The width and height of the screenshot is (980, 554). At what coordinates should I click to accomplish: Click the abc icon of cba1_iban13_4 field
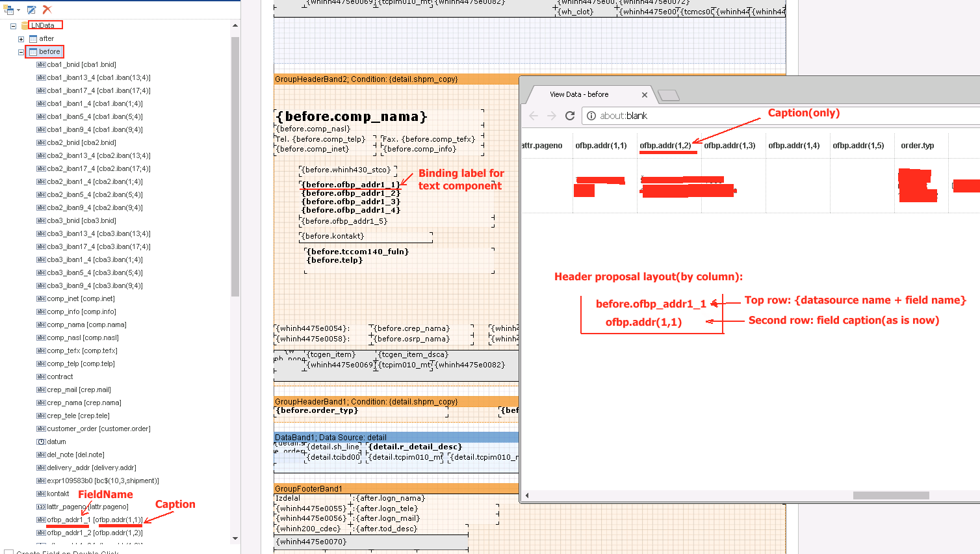(41, 77)
